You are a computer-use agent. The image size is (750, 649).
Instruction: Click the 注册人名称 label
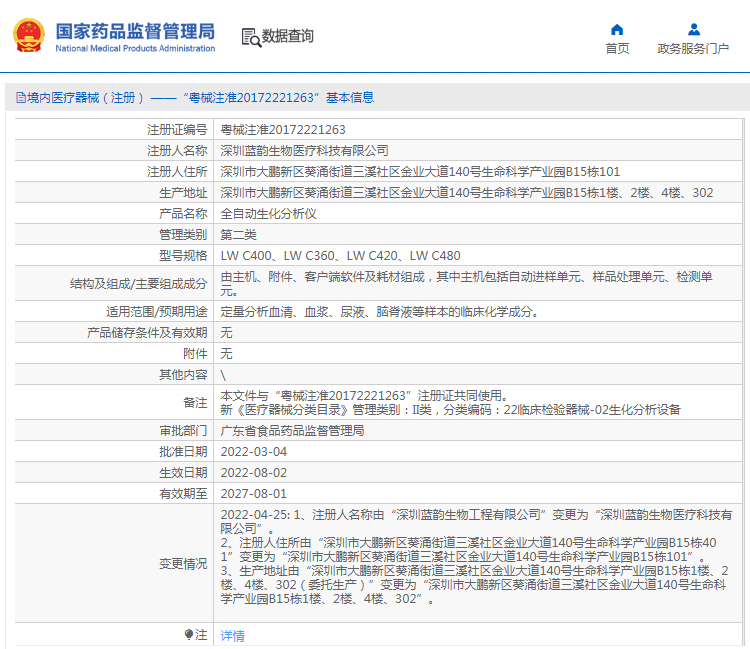tap(177, 151)
